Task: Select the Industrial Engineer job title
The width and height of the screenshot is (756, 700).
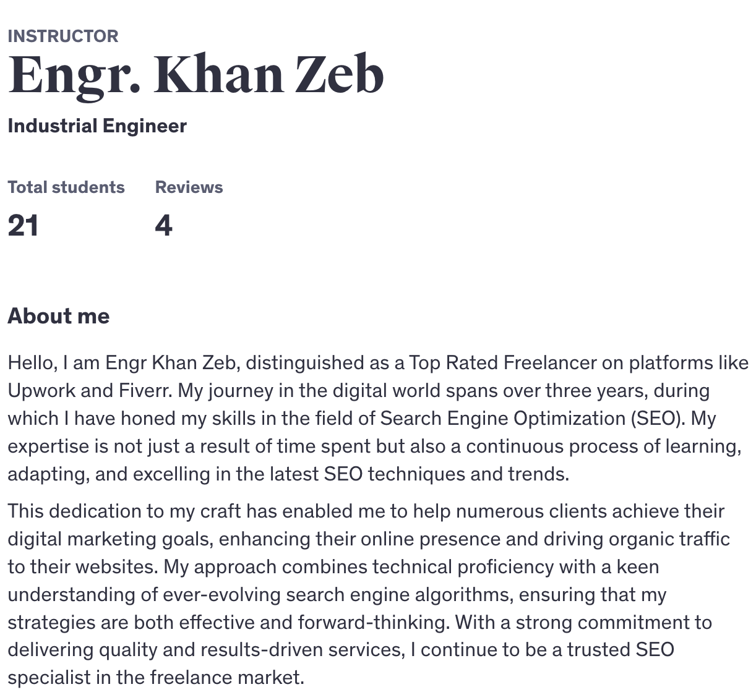Action: pyautogui.click(x=97, y=126)
